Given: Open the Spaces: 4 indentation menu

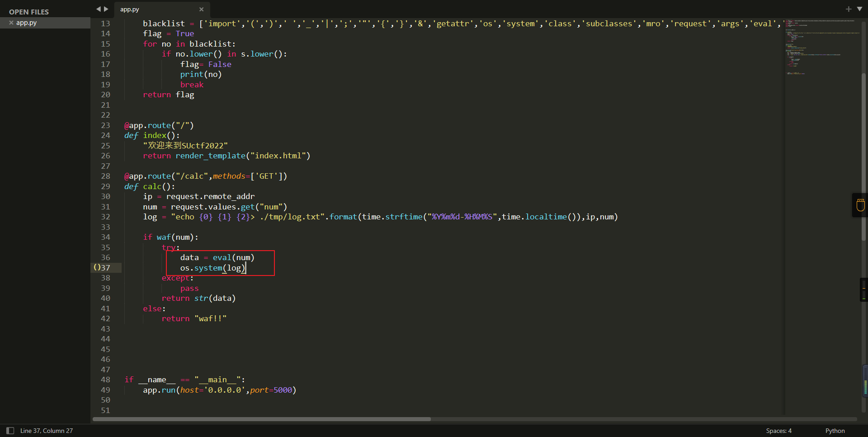Looking at the screenshot, I should pyautogui.click(x=778, y=431).
